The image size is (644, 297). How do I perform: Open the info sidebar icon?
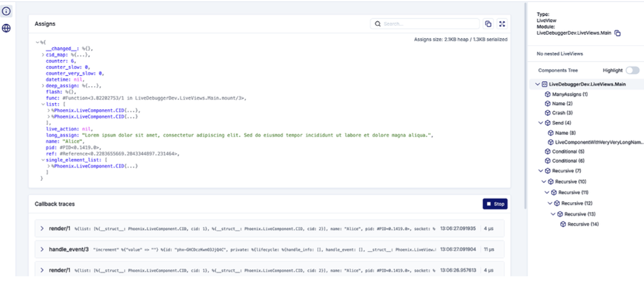click(6, 11)
